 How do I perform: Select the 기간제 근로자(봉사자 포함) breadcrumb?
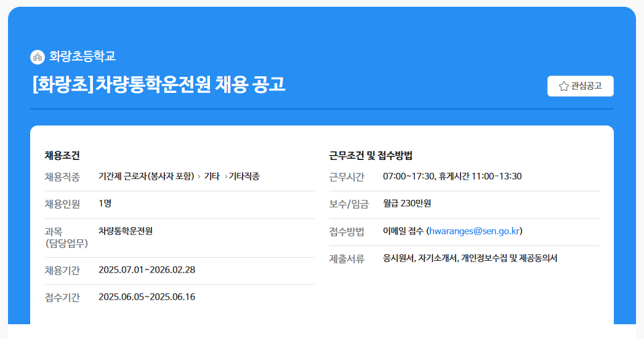click(x=146, y=177)
